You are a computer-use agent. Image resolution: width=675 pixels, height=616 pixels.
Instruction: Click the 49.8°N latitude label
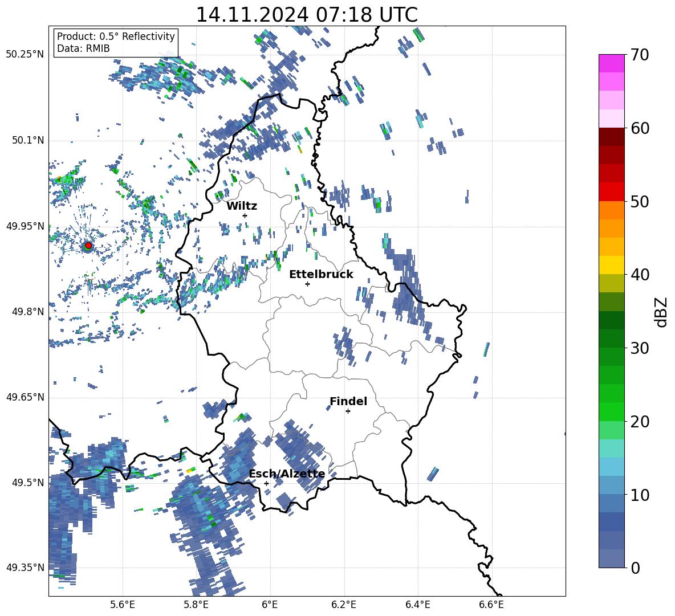(27, 312)
